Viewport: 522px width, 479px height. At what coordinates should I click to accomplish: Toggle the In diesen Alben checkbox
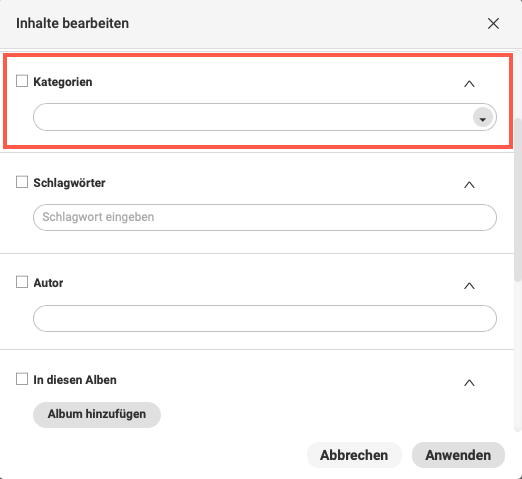click(x=22, y=379)
